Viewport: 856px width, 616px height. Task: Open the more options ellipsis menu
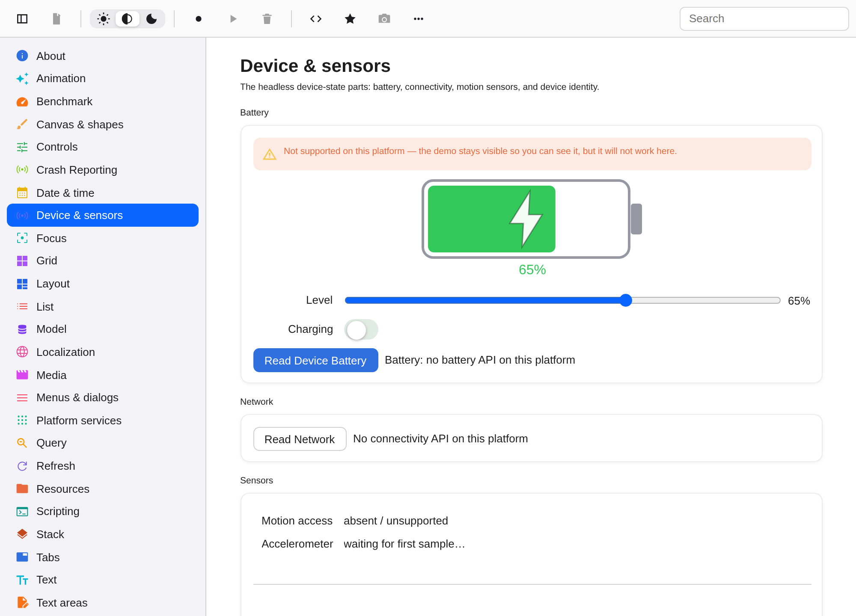pos(419,19)
